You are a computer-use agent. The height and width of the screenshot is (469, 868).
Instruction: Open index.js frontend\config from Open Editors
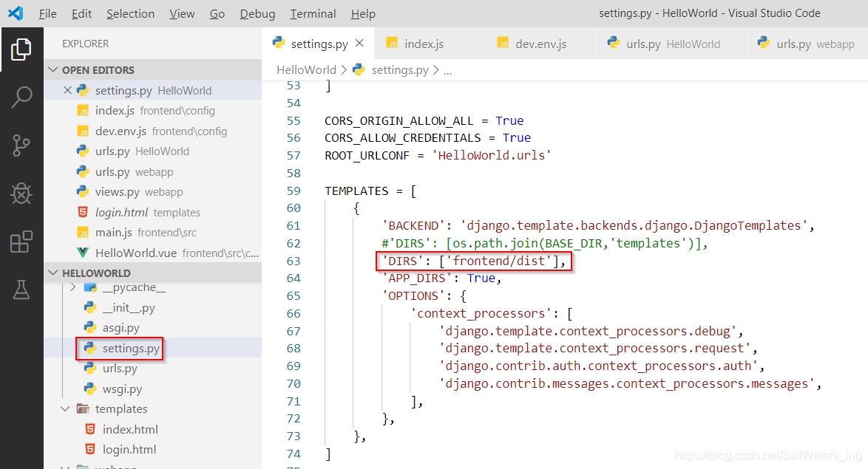click(x=153, y=111)
